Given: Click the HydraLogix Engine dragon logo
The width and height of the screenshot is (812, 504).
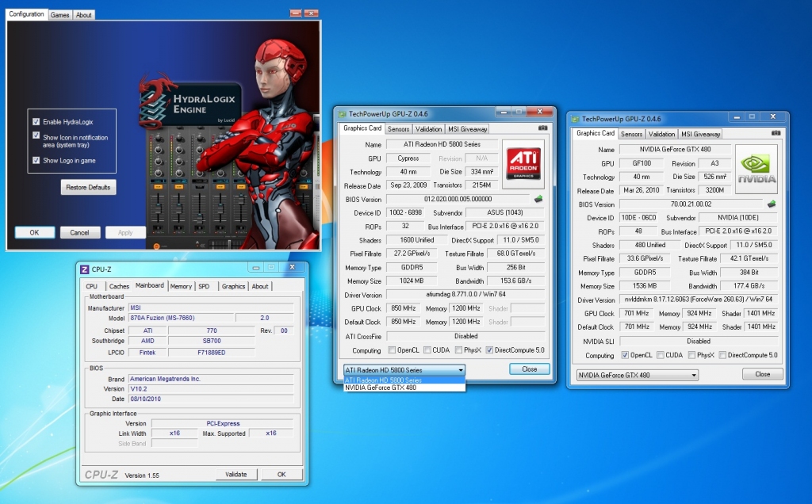Looking at the screenshot, I should point(154,101).
